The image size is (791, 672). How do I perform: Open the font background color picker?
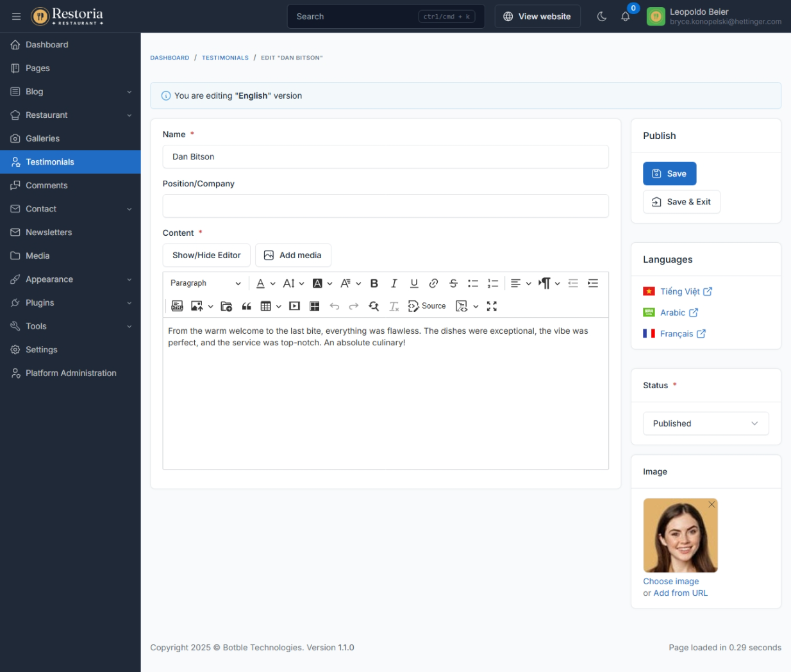point(322,283)
